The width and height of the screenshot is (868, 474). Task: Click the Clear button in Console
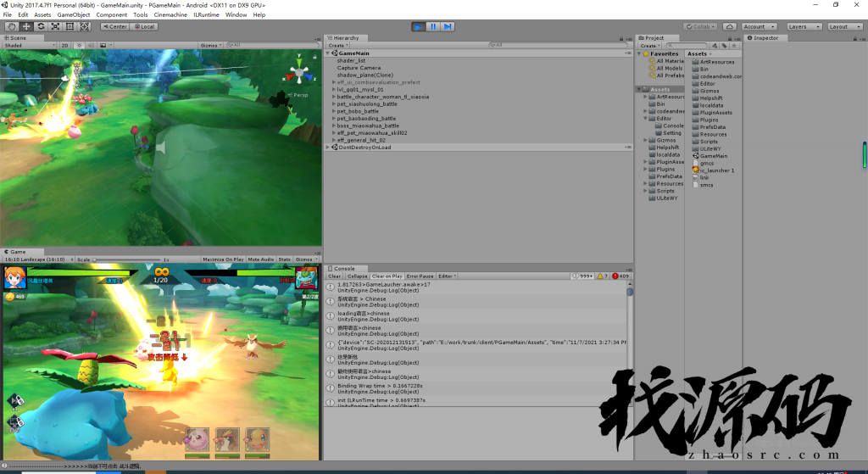334,276
